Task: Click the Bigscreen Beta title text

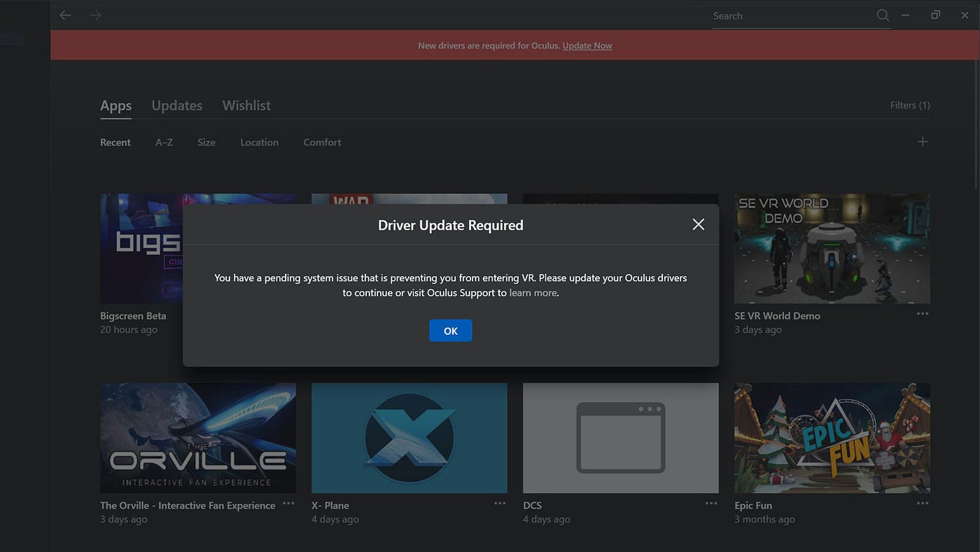Action: pyautogui.click(x=133, y=316)
